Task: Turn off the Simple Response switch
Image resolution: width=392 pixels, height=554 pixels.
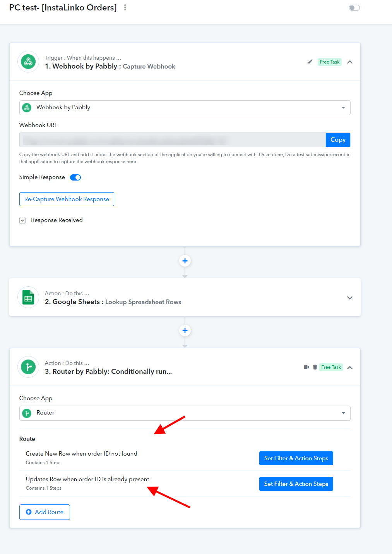Action: click(x=75, y=177)
